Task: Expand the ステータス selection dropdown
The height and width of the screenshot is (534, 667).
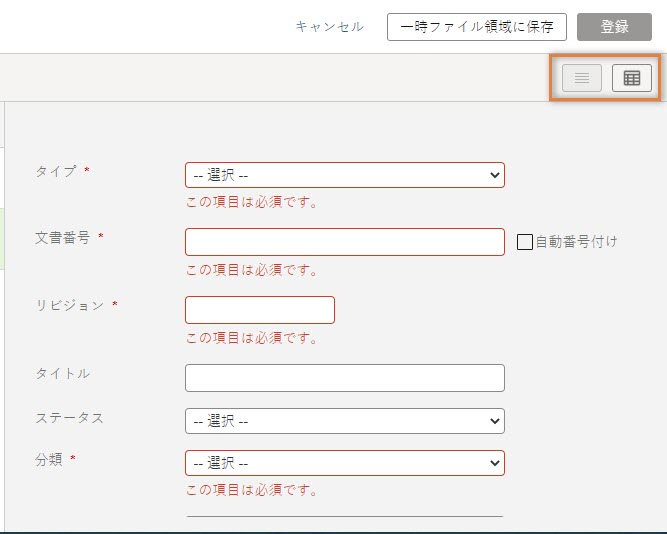Action: click(344, 421)
